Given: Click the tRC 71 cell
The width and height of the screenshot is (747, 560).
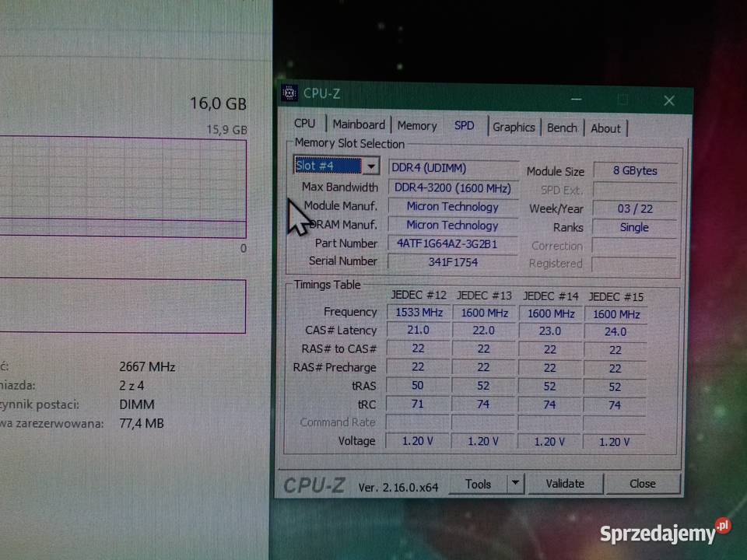Looking at the screenshot, I should 418,404.
